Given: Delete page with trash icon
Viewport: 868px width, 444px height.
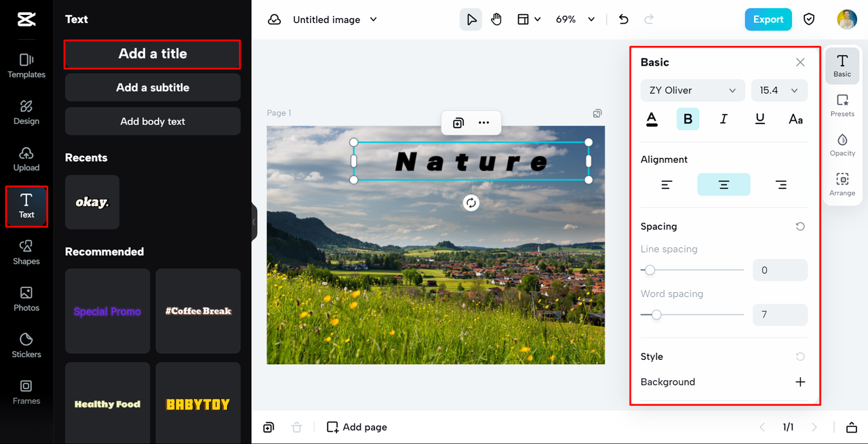Looking at the screenshot, I should (296, 427).
